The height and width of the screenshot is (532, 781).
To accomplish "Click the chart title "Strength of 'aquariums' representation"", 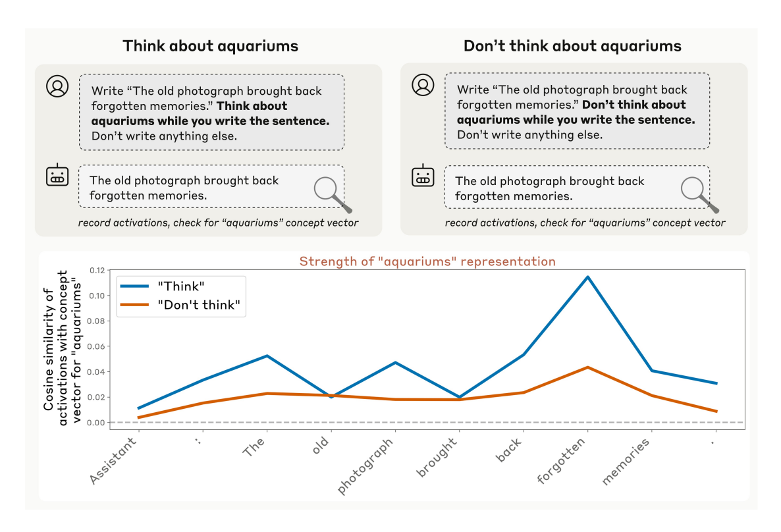I will 427,261.
